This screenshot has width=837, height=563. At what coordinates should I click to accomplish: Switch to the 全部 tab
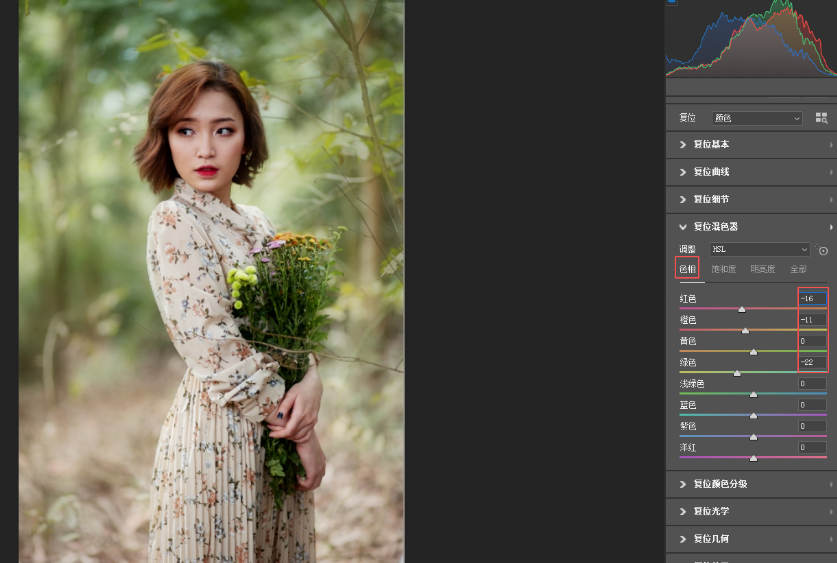[798, 269]
